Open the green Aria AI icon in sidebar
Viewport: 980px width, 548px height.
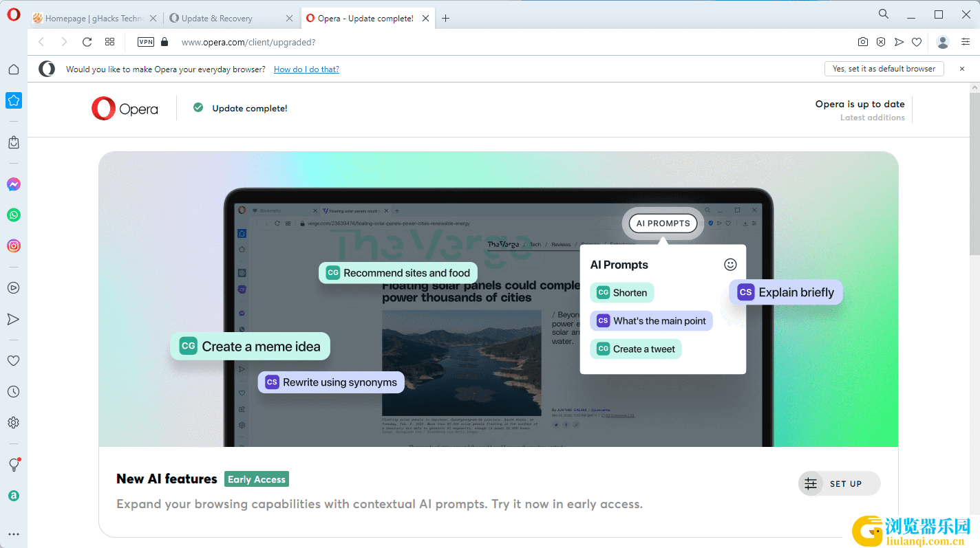point(14,496)
